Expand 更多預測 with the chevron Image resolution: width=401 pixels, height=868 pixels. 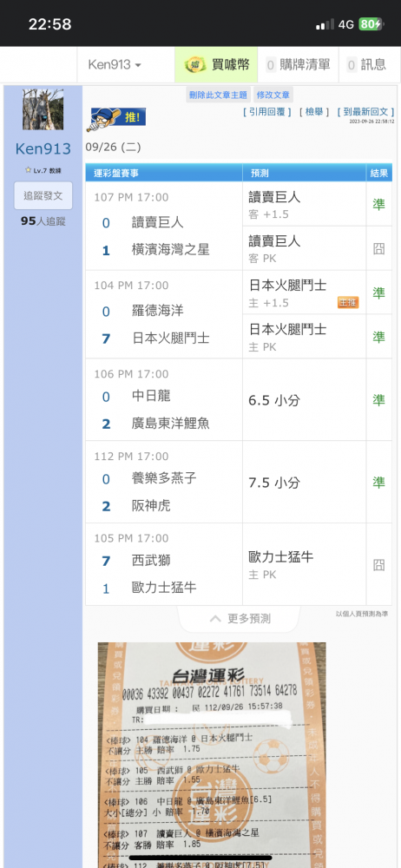(239, 619)
